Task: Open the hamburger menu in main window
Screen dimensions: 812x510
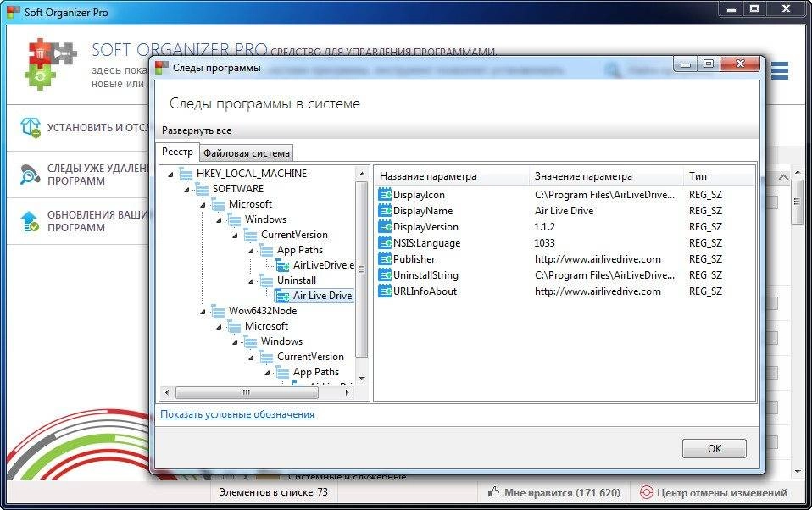Action: [x=780, y=71]
